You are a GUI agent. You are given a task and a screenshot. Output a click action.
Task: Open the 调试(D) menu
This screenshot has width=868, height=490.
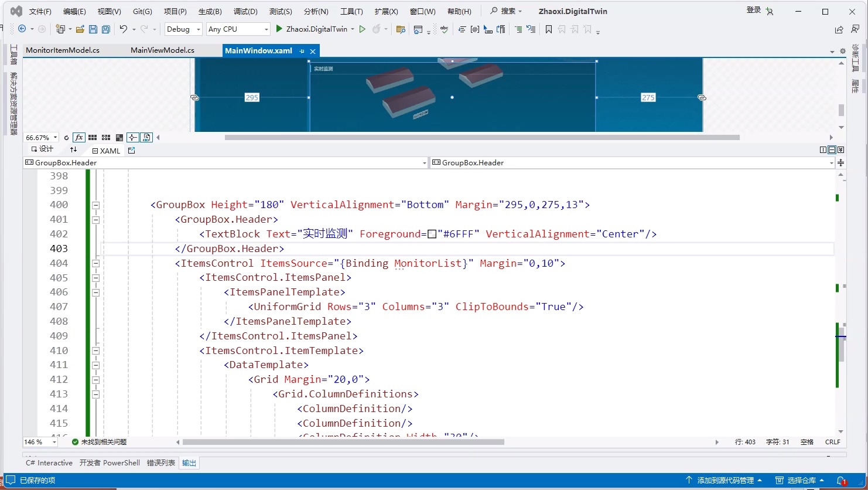[245, 11]
